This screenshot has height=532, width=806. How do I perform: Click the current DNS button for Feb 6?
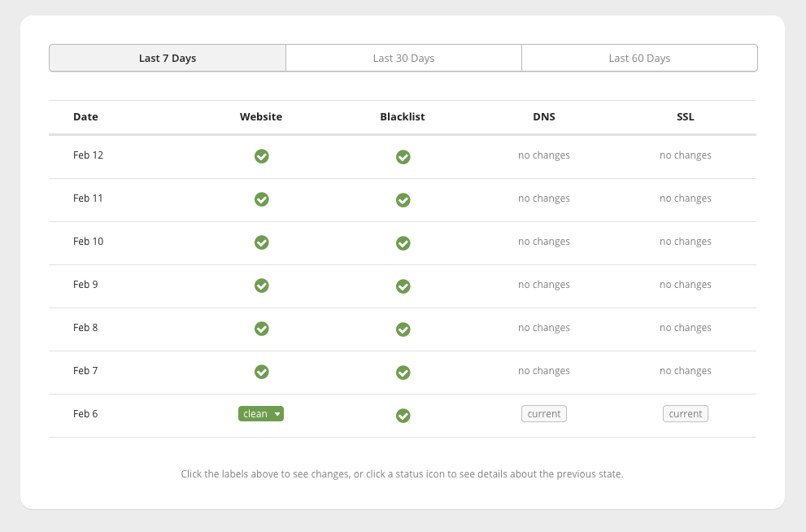(x=543, y=413)
